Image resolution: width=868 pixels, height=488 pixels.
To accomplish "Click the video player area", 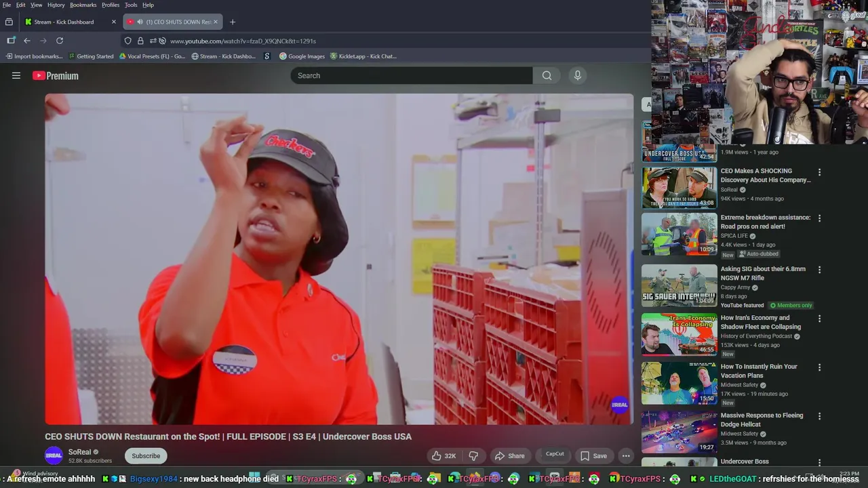I will point(339,259).
